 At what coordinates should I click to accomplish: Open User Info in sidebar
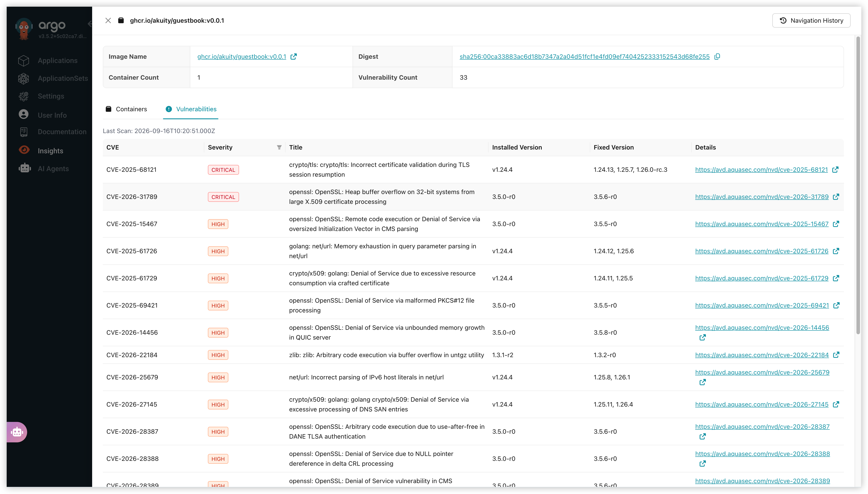click(x=52, y=115)
